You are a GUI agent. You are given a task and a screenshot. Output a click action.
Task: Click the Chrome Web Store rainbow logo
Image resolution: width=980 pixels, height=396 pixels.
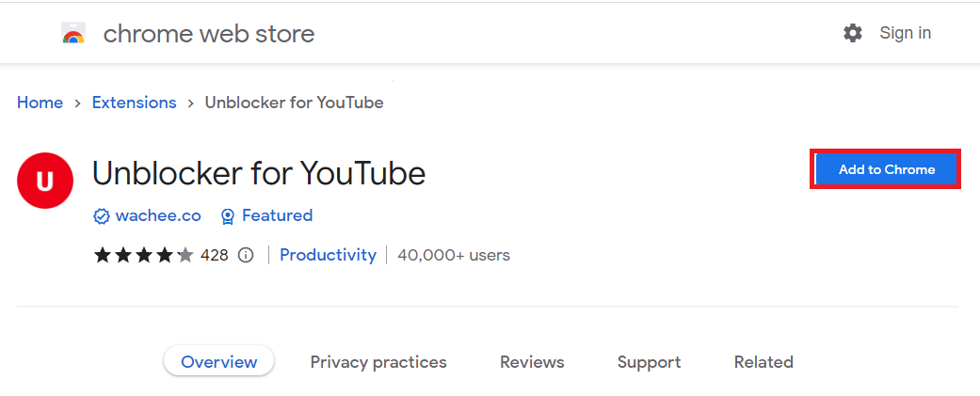[x=73, y=33]
